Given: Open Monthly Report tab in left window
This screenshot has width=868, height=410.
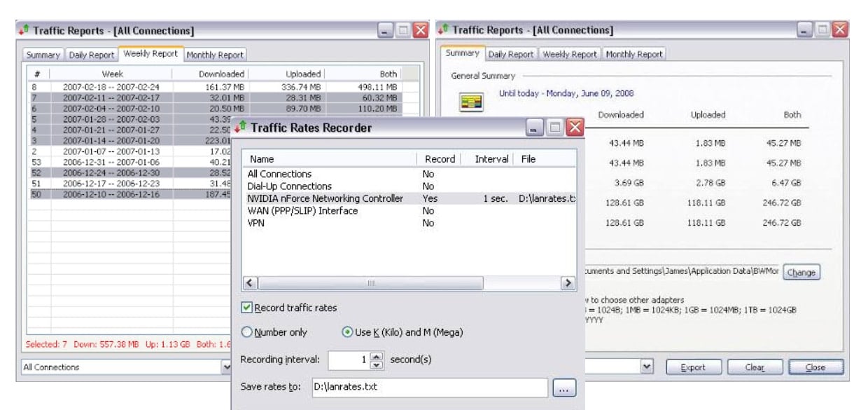Looking at the screenshot, I should click(215, 55).
